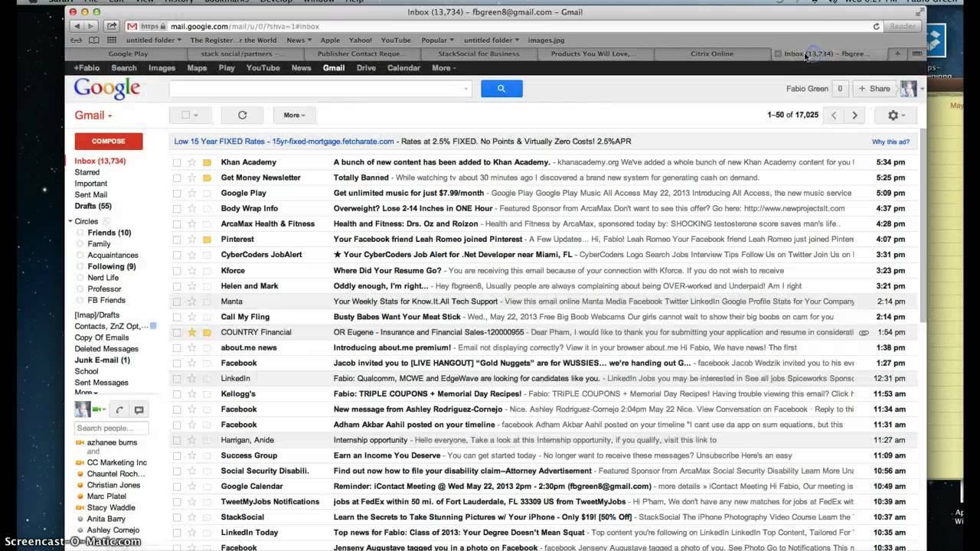Image resolution: width=980 pixels, height=551 pixels.
Task: Star the Khan Academy email
Action: click(x=191, y=162)
